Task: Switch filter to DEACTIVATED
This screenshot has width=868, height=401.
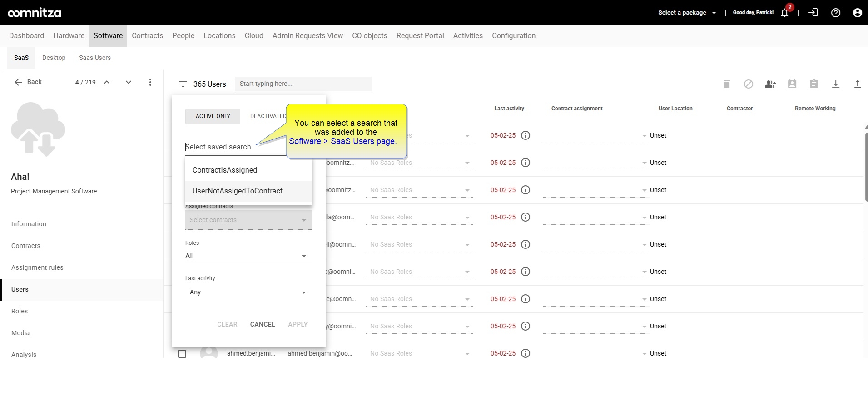Action: click(268, 116)
